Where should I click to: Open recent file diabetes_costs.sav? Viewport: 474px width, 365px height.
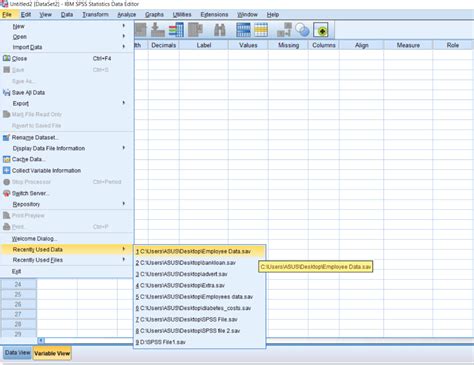click(x=199, y=308)
